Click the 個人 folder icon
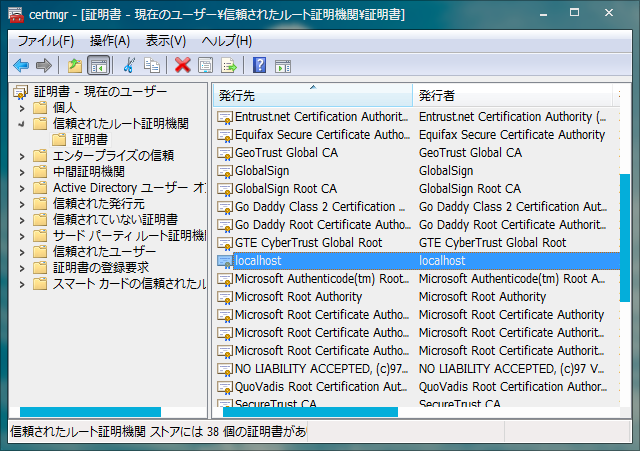 40,108
